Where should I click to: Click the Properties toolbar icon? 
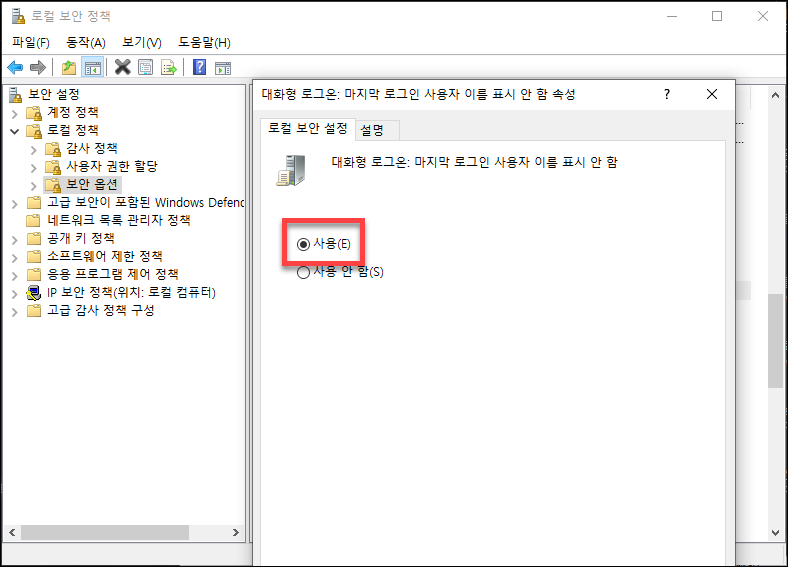(x=146, y=67)
